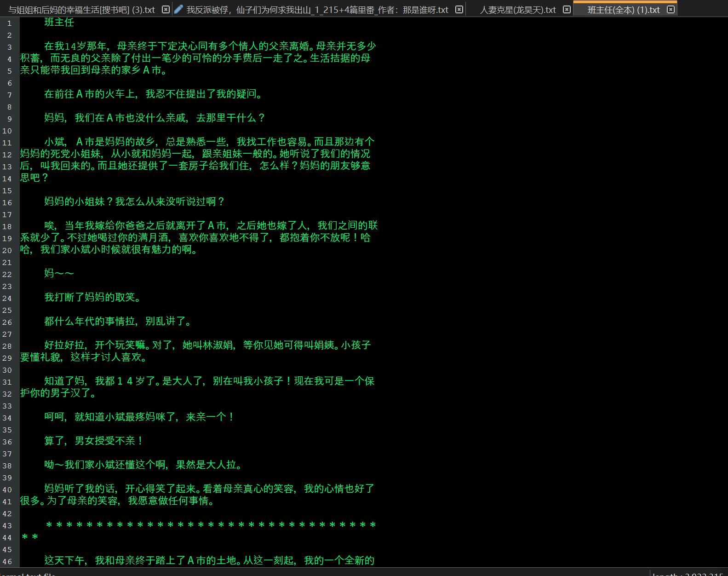The height and width of the screenshot is (576, 728).
Task: Click close icon on the first file tab
Action: (166, 10)
